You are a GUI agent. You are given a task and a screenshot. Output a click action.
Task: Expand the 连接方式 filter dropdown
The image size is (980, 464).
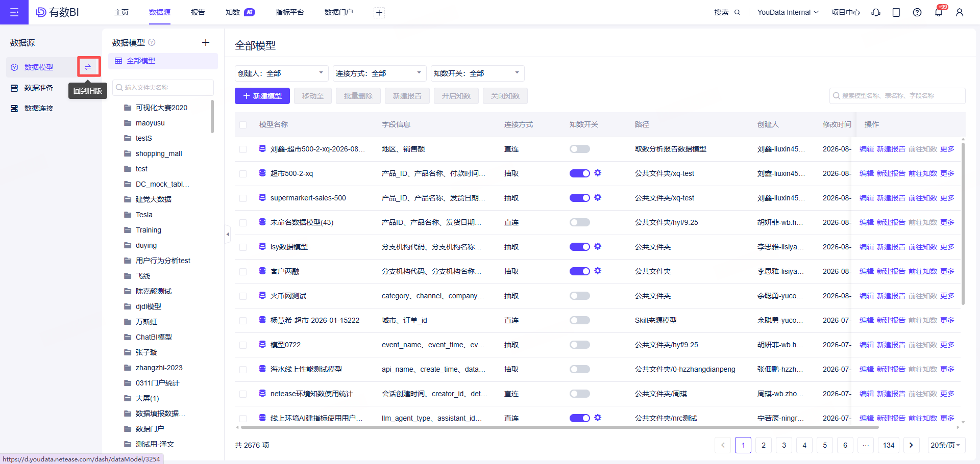380,73
